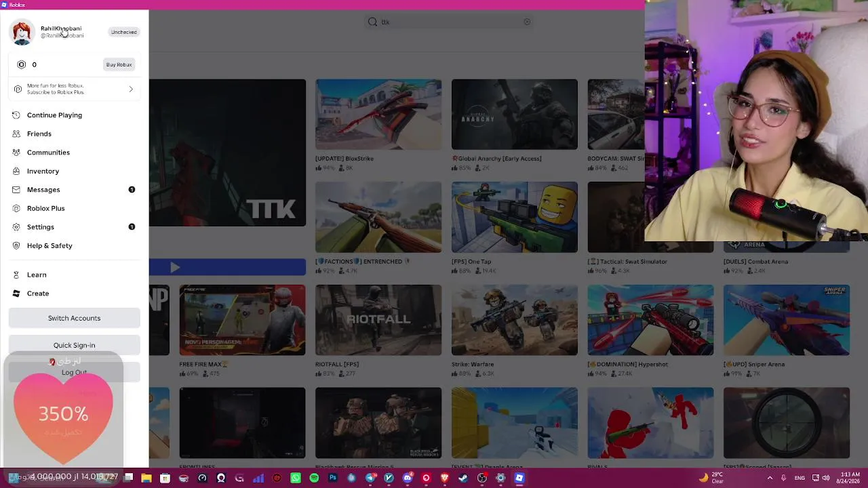The height and width of the screenshot is (488, 868).
Task: Click the '[DUELS] Combat Arena' game title
Action: tap(755, 262)
